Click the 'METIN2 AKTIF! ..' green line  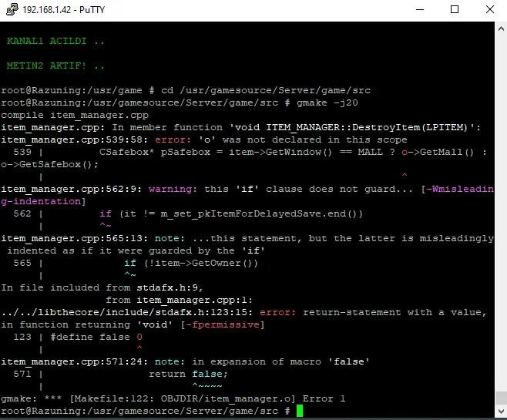pyautogui.click(x=55, y=66)
